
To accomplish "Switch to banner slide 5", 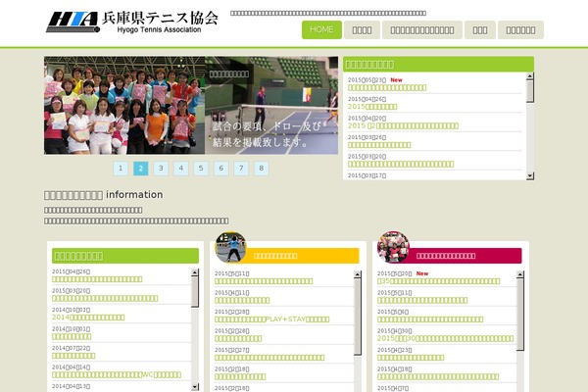I will point(201,169).
